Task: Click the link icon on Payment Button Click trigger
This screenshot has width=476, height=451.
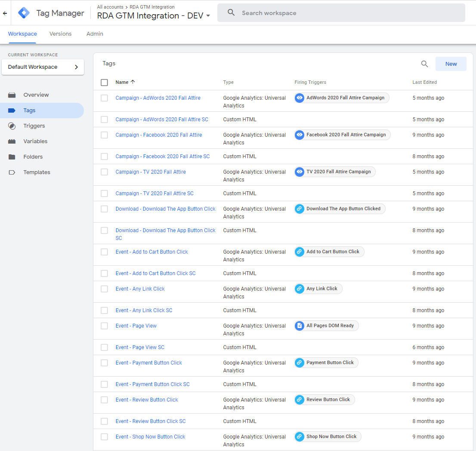Action: click(x=300, y=363)
